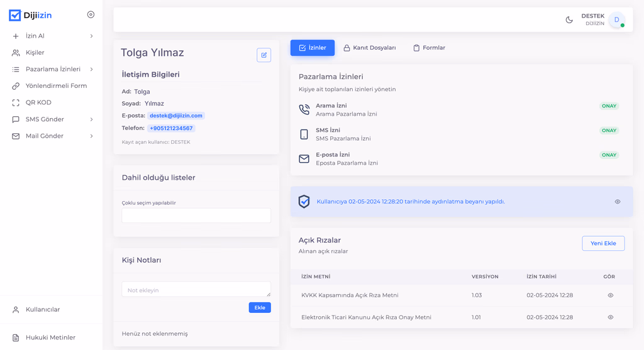Open Hukuki Metinler in the sidebar

tap(50, 337)
